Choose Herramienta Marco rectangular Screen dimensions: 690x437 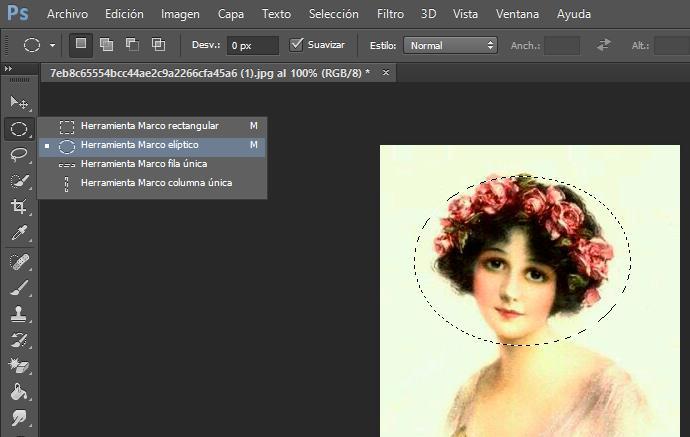[x=152, y=126]
